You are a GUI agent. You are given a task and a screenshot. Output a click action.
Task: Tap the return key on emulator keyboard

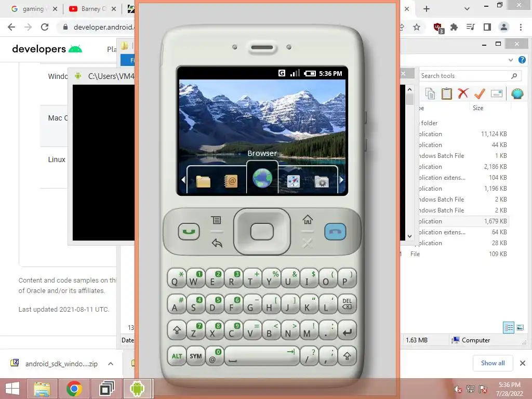pos(347,330)
